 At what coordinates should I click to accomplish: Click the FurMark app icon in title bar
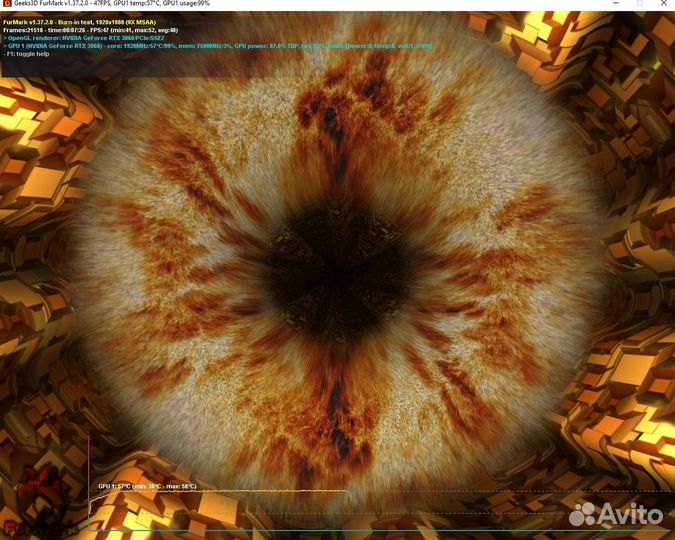pos(7,3)
